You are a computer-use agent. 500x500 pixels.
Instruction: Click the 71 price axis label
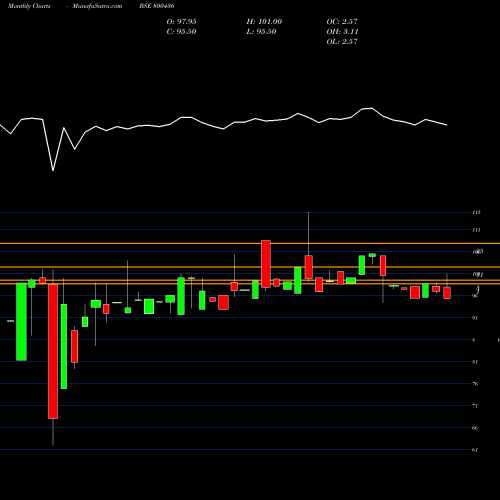475,406
